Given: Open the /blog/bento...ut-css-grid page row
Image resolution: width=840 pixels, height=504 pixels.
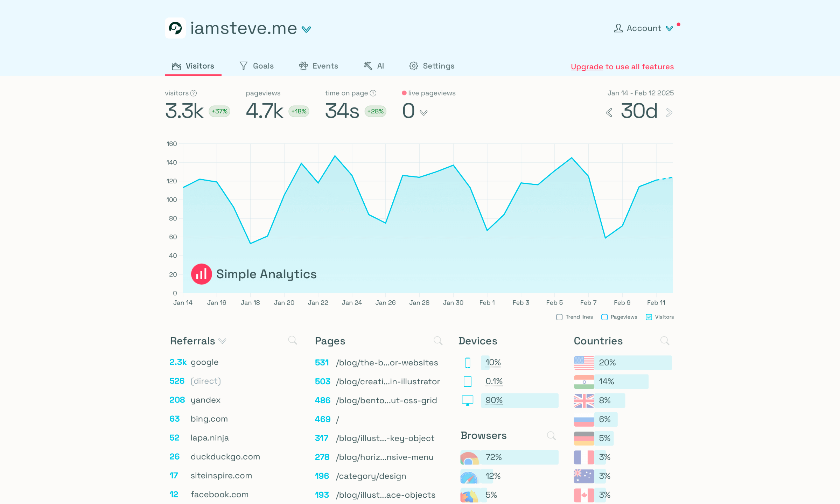Looking at the screenshot, I should tap(376, 400).
